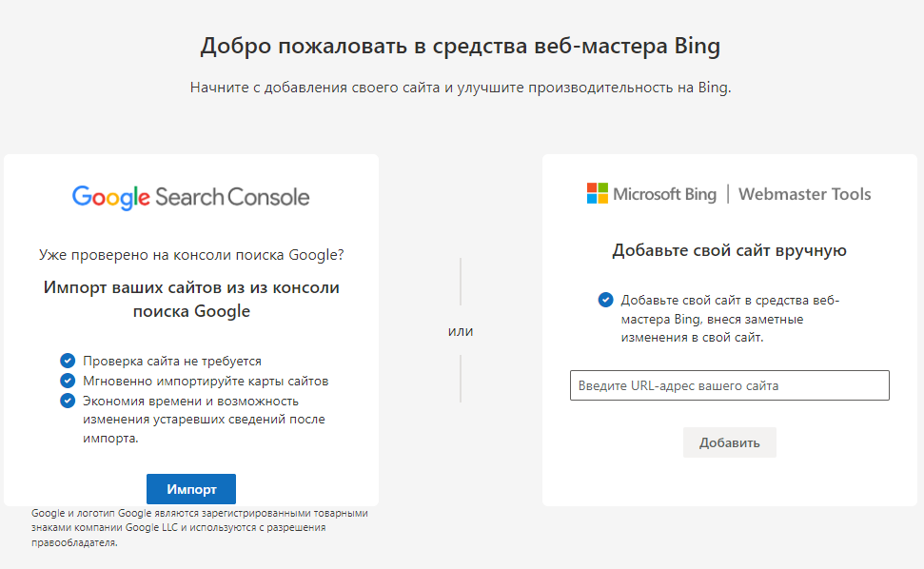Viewport: 924px width, 569px height.
Task: Click checkmark icon beside "Добавьте свой сайт в средства"
Action: coord(605,300)
